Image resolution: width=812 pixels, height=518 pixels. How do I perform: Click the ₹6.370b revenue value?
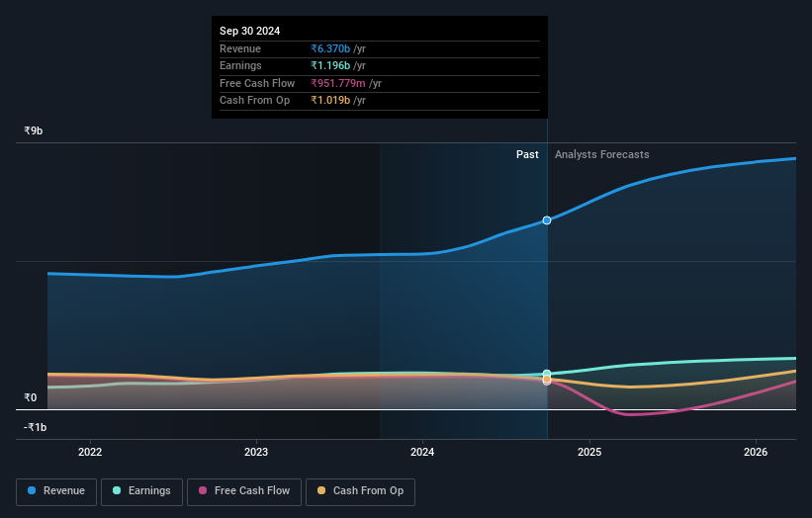330,48
